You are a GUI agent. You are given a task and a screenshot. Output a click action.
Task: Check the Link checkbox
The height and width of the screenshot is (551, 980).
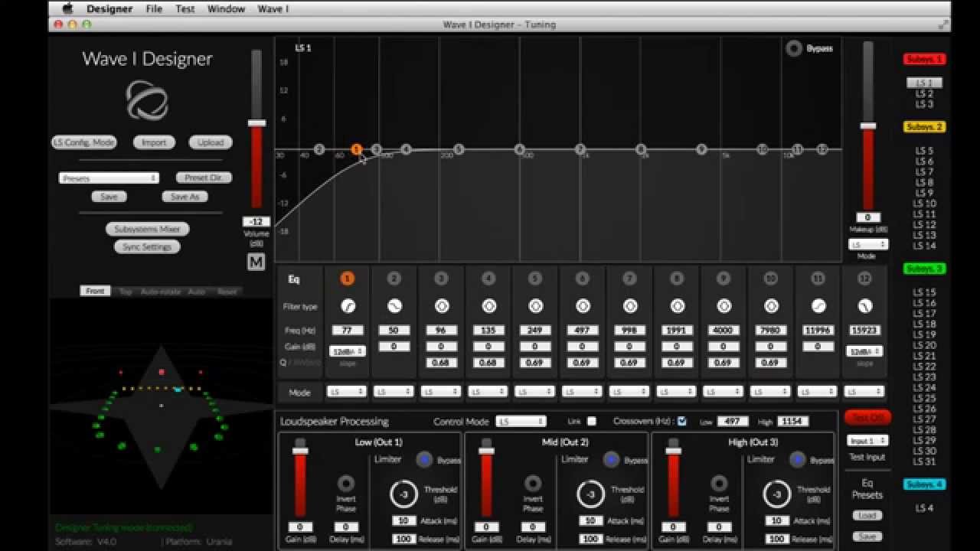591,421
